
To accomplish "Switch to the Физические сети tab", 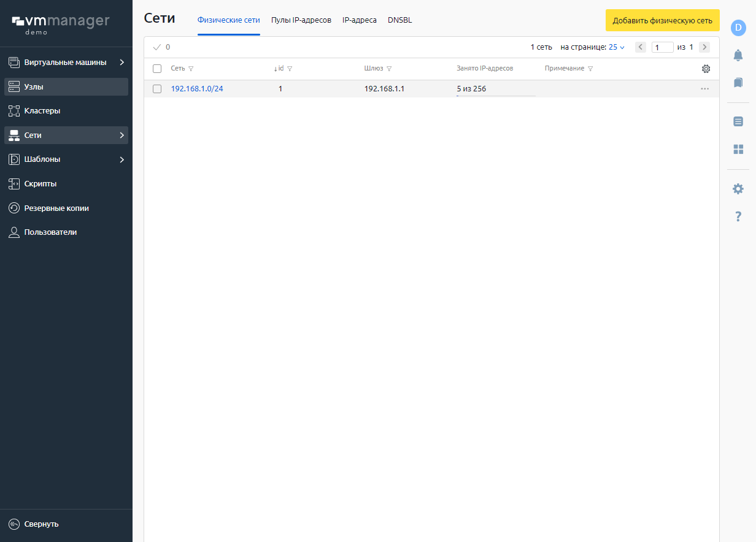I will (x=228, y=20).
